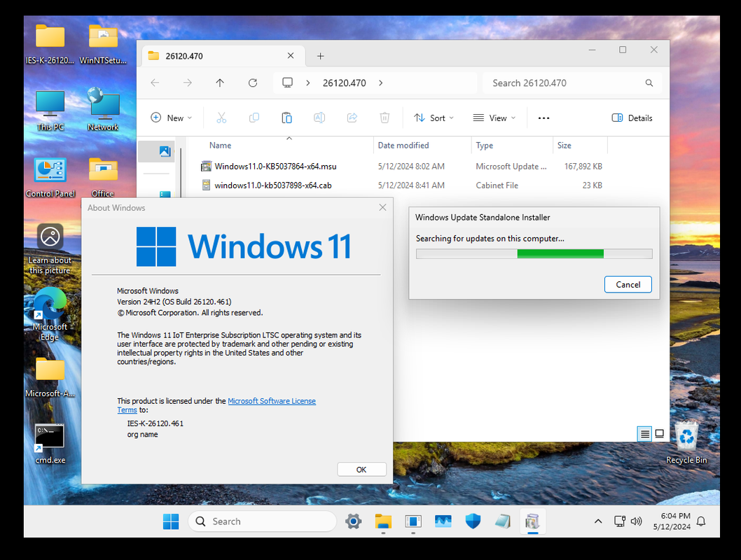Click the taskbar Search box
The height and width of the screenshot is (560, 741).
[x=262, y=521]
